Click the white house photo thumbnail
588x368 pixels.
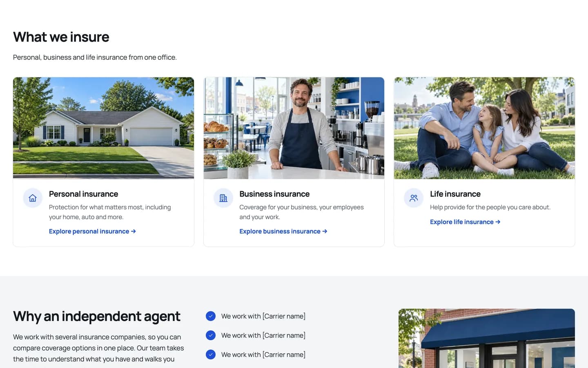coord(103,128)
